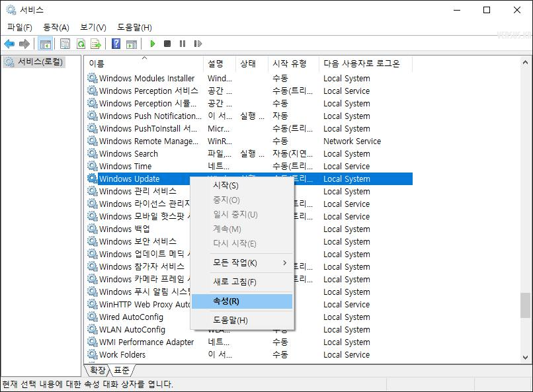The height and width of the screenshot is (392, 533).
Task: Click the Restart service toolbar icon
Action: pyautogui.click(x=198, y=44)
